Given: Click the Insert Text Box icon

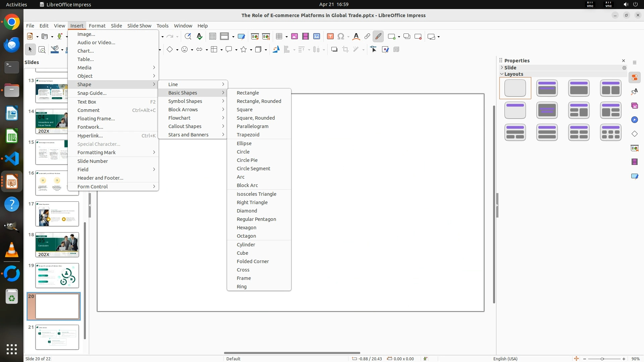Looking at the screenshot, I should [x=330, y=37].
